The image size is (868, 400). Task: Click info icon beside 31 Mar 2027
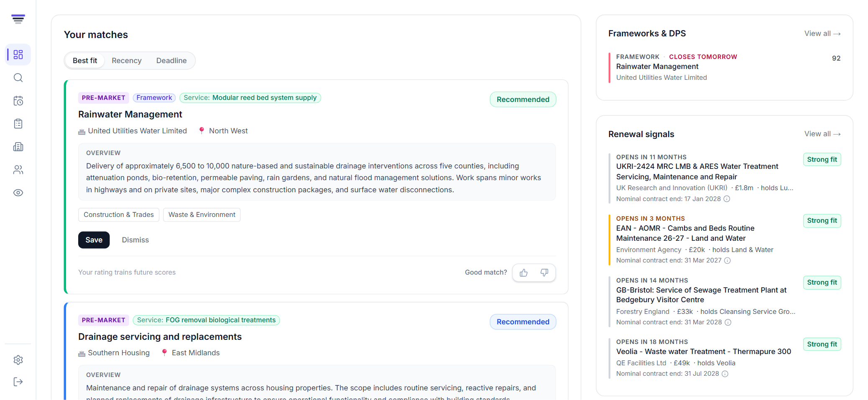tap(728, 260)
